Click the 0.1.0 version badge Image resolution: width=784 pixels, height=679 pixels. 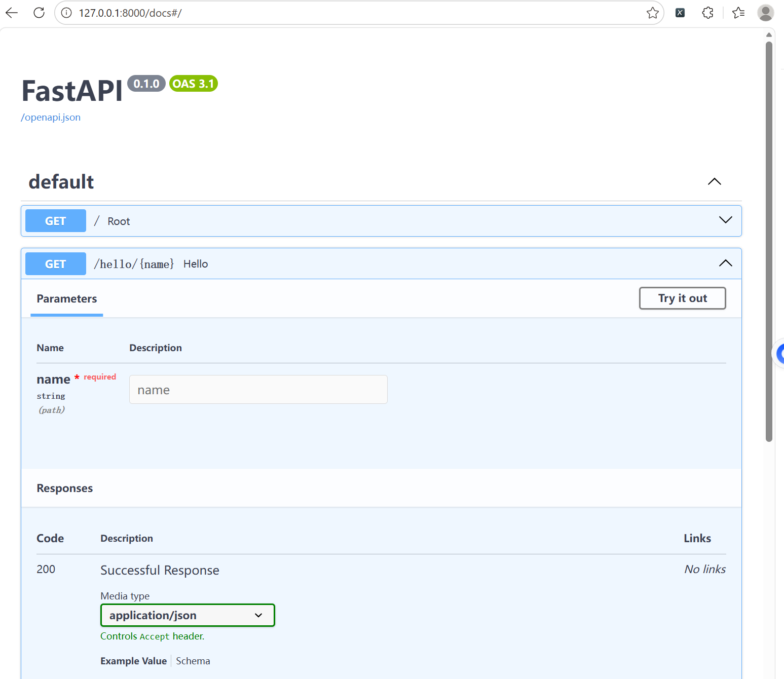point(146,84)
